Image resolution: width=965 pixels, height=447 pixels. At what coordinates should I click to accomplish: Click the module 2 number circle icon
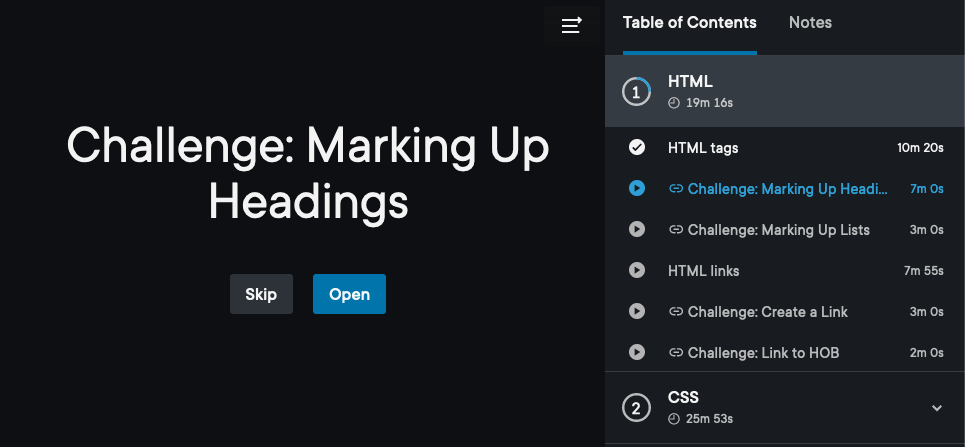637,408
